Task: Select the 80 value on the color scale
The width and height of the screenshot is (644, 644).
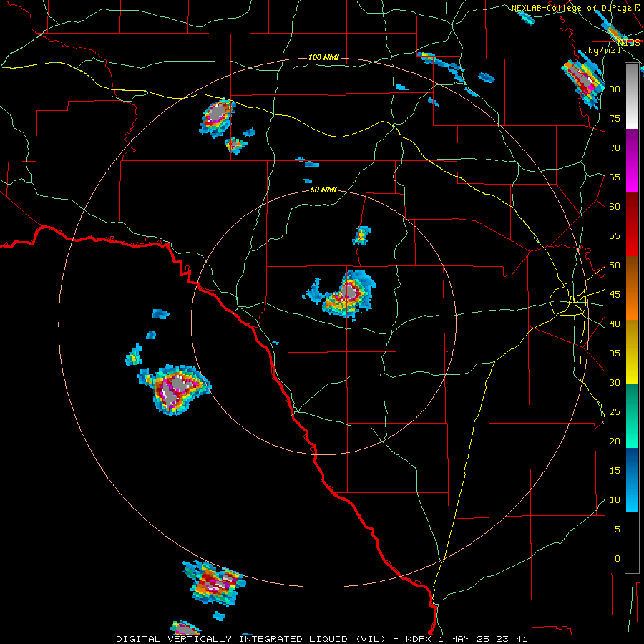Action: pyautogui.click(x=615, y=89)
